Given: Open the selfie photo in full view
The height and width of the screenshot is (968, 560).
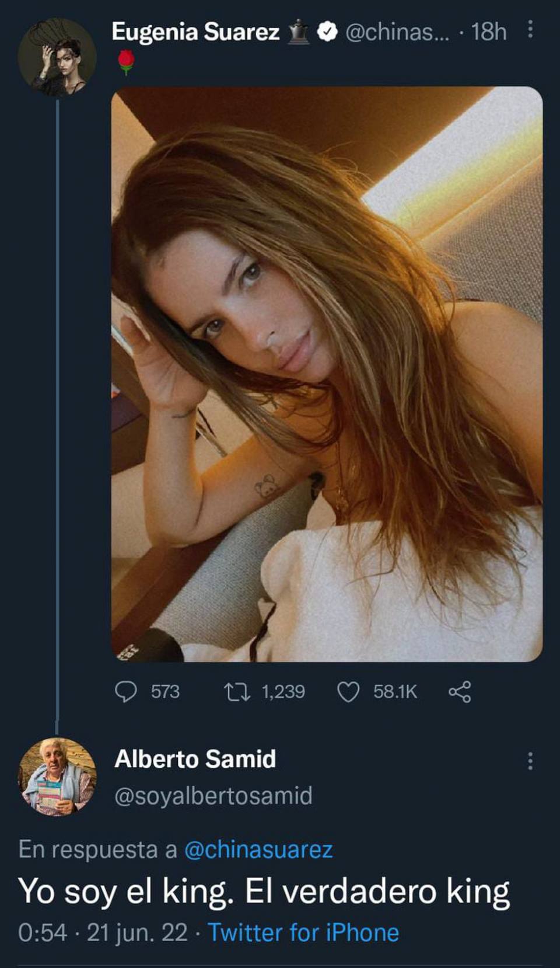Looking at the screenshot, I should pyautogui.click(x=327, y=374).
